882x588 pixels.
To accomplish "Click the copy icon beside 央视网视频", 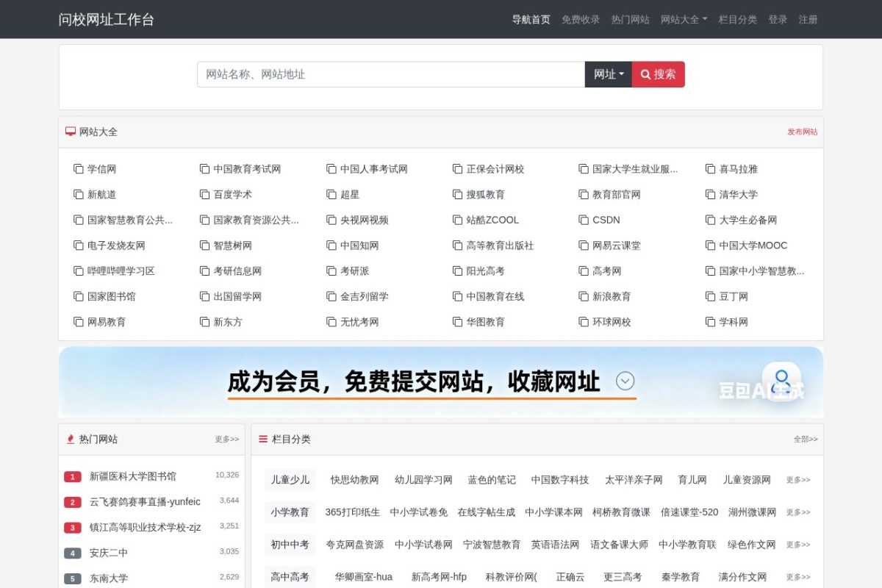I will [331, 220].
